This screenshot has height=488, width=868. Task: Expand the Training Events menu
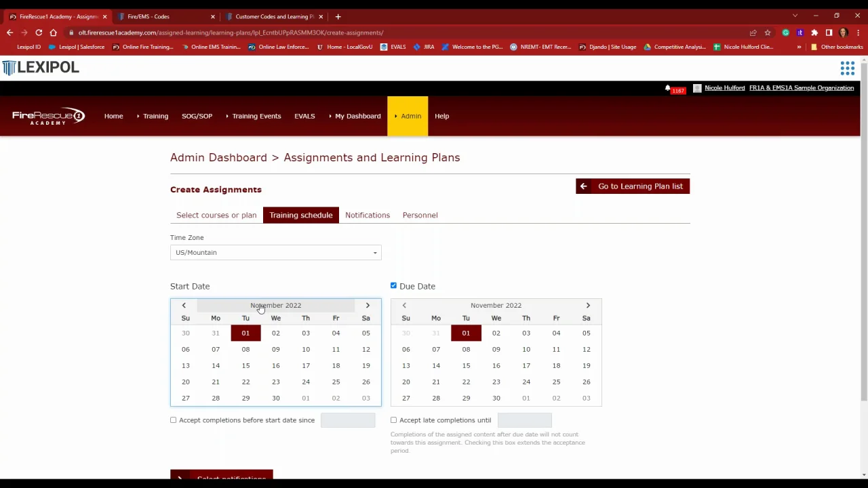click(253, 116)
